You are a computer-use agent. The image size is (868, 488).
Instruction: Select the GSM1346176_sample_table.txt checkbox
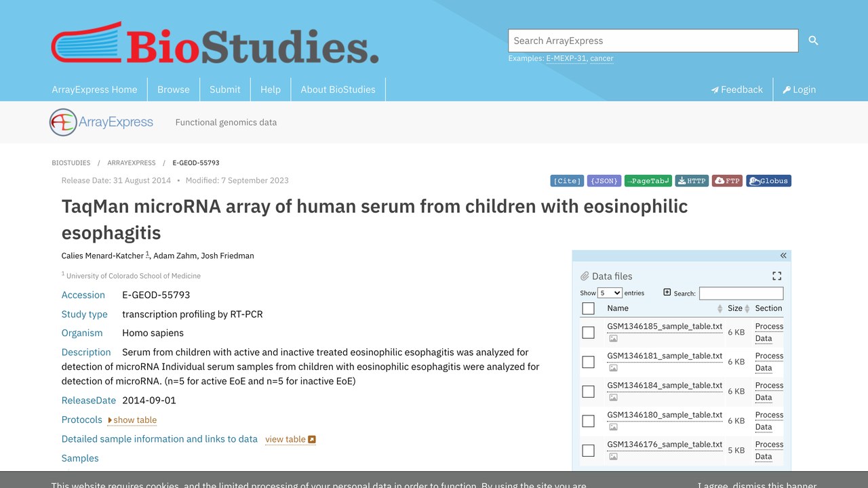tap(589, 451)
